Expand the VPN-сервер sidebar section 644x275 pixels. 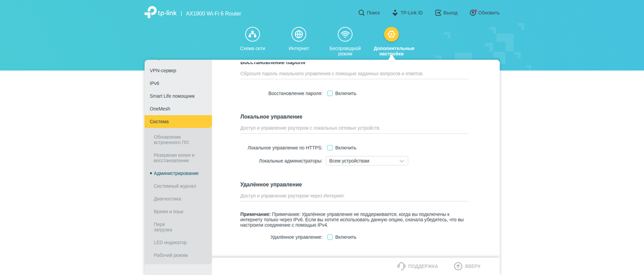tap(178, 71)
